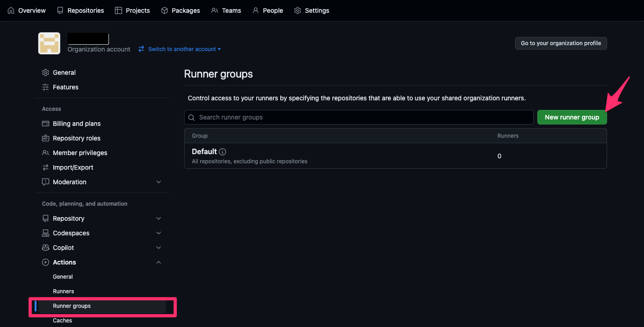Click the Runners column header
This screenshot has height=327, width=644.
point(508,136)
